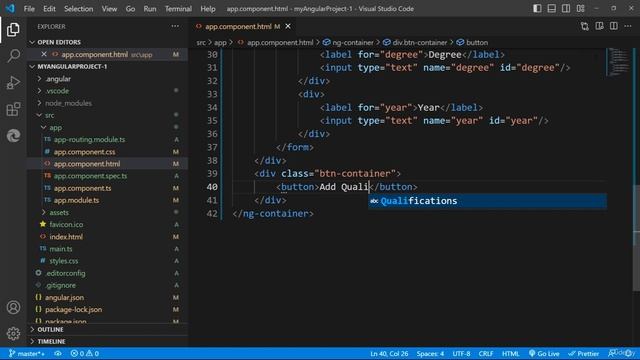Viewport: 640px width, 360px height.
Task: Close app.component.html in Open Editors list
Action: coord(44,54)
